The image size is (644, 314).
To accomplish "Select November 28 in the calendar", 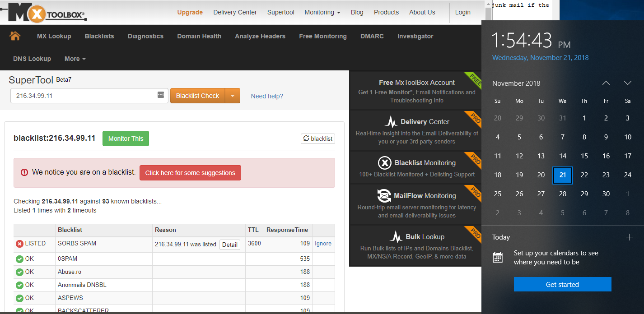I will point(563,194).
